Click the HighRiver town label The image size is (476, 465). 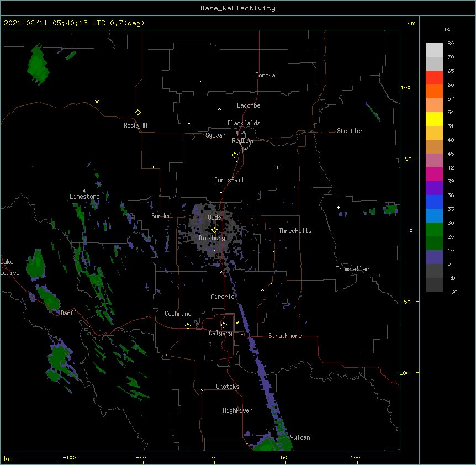[237, 410]
